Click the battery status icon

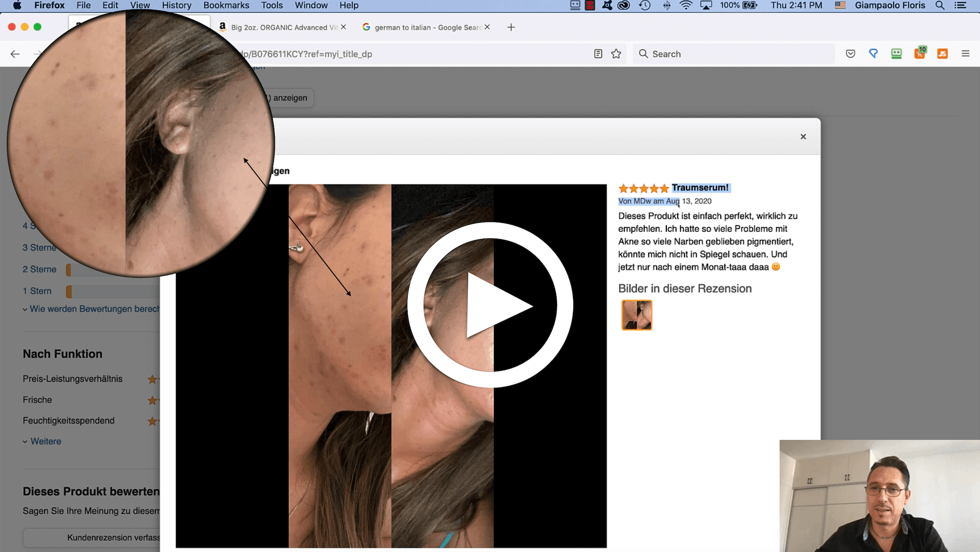click(750, 5)
